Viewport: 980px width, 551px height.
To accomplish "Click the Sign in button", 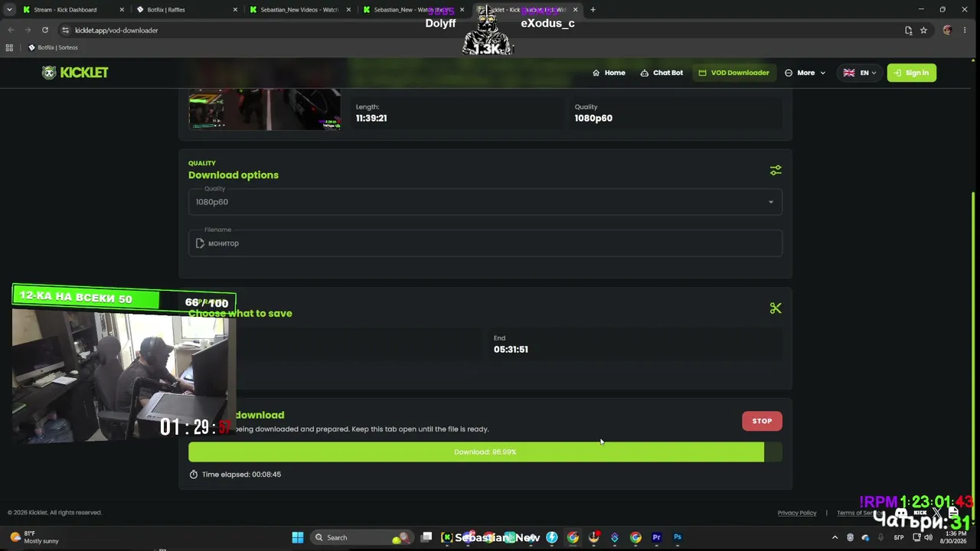I will [x=911, y=73].
